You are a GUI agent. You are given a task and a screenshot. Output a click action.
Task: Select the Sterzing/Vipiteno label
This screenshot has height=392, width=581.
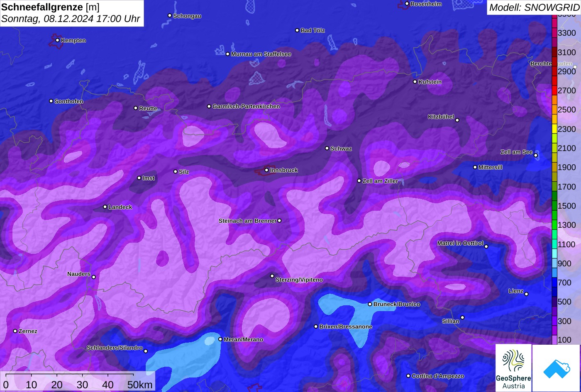coord(299,280)
